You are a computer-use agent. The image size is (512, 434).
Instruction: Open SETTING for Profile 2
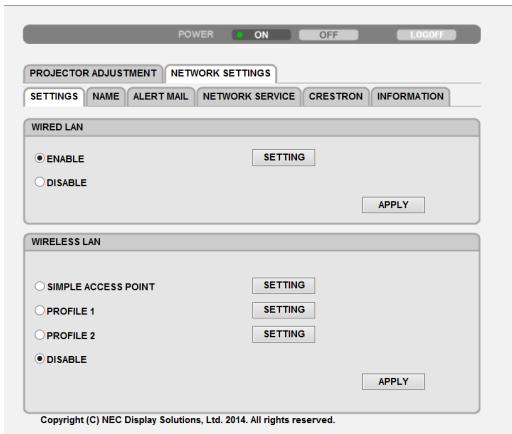pyautogui.click(x=284, y=334)
